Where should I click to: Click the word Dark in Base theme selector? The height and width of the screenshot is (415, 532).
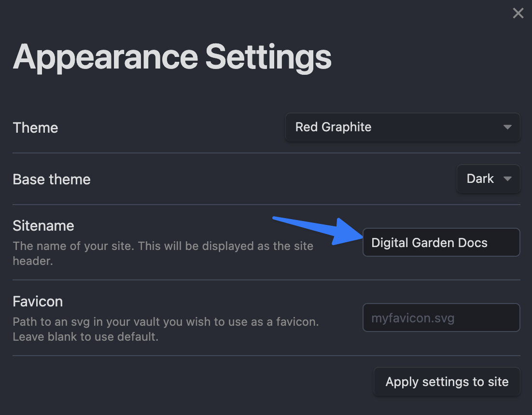pyautogui.click(x=480, y=179)
